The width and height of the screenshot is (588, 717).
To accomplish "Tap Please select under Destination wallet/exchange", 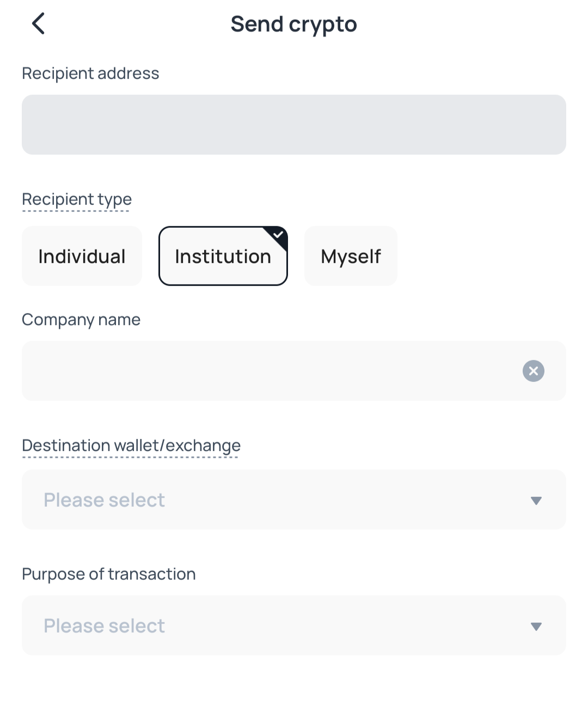I will (x=104, y=500).
